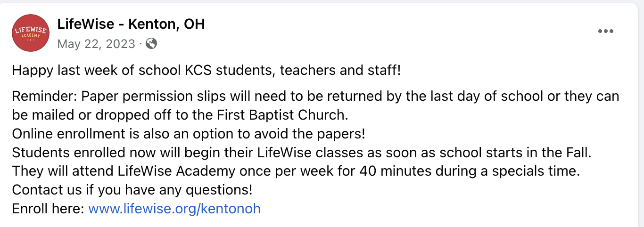Click the "Online enrollment is also an option" line
The width and height of the screenshot is (644, 227).
coord(189,134)
